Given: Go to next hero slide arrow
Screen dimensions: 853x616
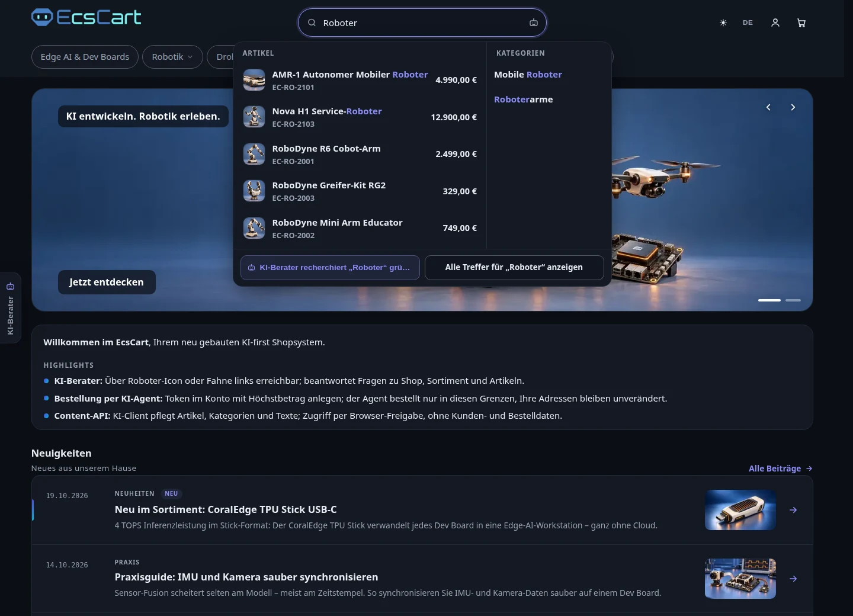Looking at the screenshot, I should [793, 107].
